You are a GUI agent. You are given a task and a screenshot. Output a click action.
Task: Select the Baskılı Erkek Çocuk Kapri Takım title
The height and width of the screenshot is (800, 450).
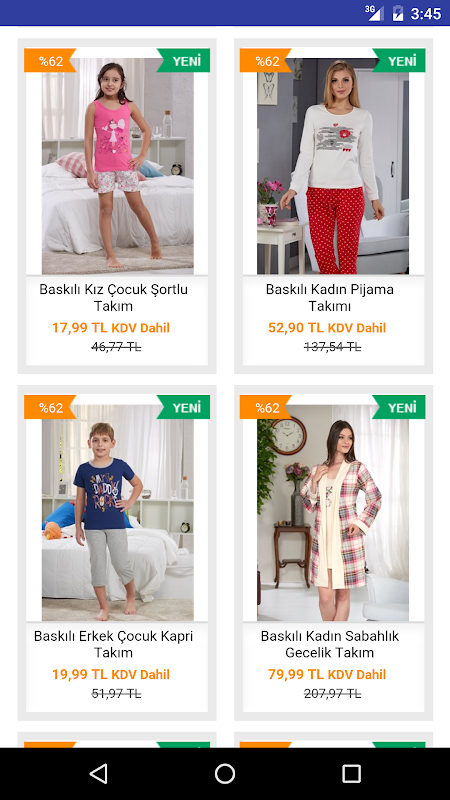[x=113, y=644]
